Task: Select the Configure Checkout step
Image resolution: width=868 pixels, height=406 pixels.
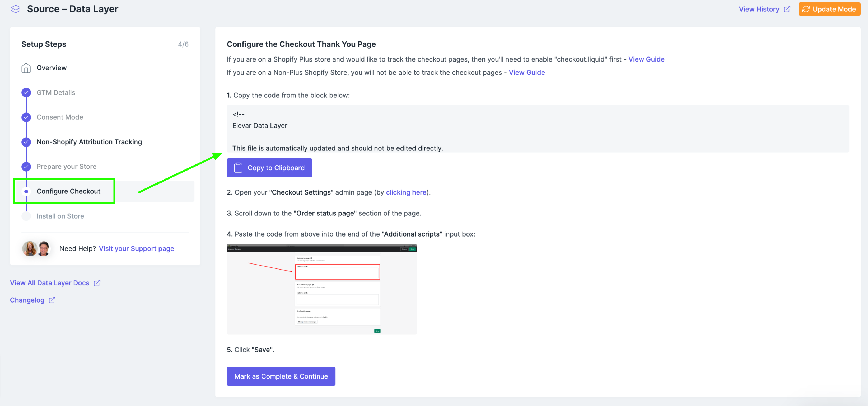Action: coord(68,191)
